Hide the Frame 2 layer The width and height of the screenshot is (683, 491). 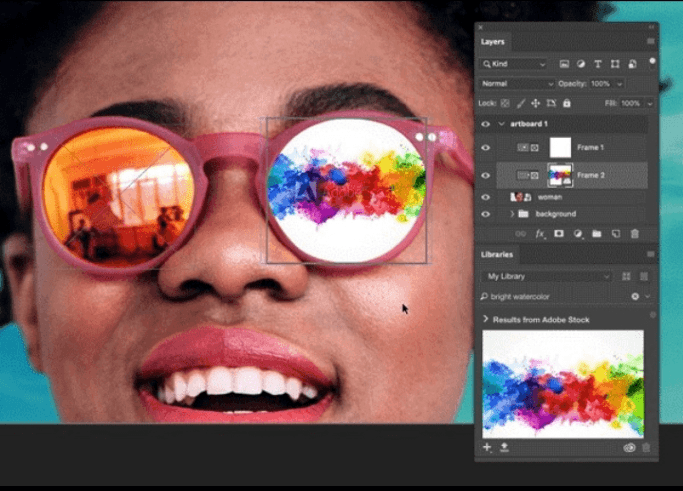[486, 176]
